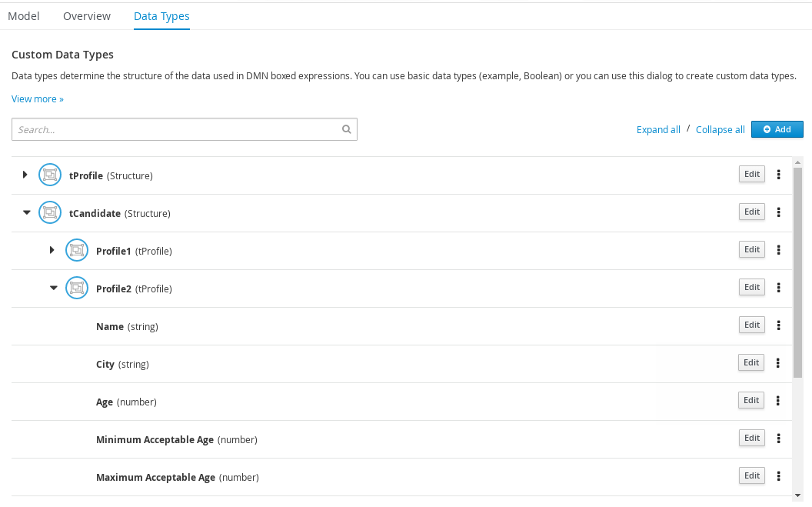This screenshot has width=812, height=507.
Task: Click the search magnifier icon
Action: [x=346, y=129]
